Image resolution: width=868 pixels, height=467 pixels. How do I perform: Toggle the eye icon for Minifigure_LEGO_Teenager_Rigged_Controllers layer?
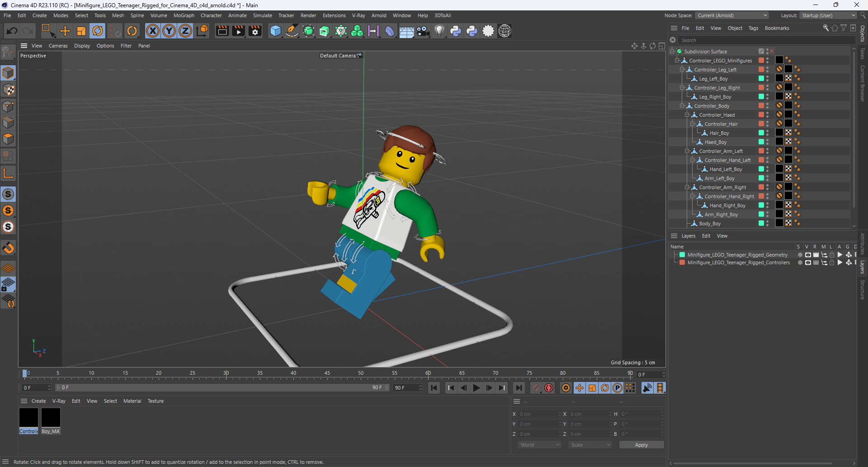808,262
